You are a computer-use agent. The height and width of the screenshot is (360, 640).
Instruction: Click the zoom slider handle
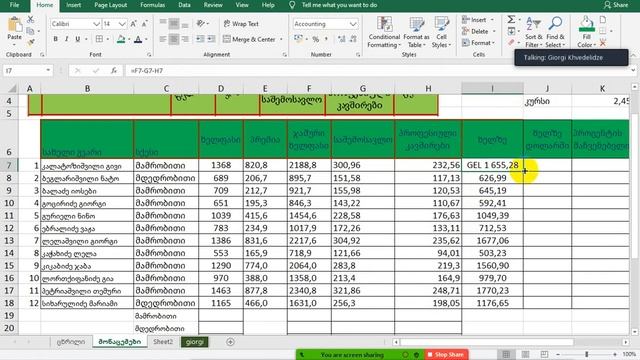point(586,354)
